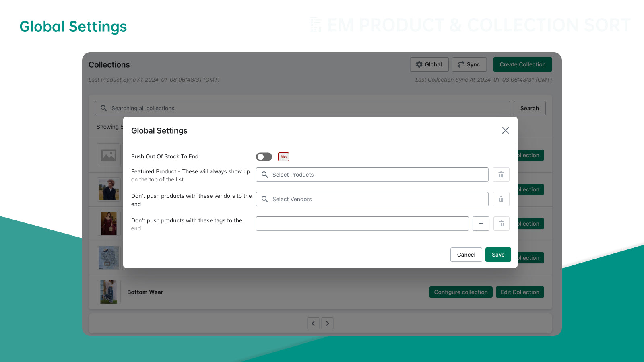This screenshot has width=644, height=362.
Task: Click the Select Products search field
Action: [x=372, y=175]
